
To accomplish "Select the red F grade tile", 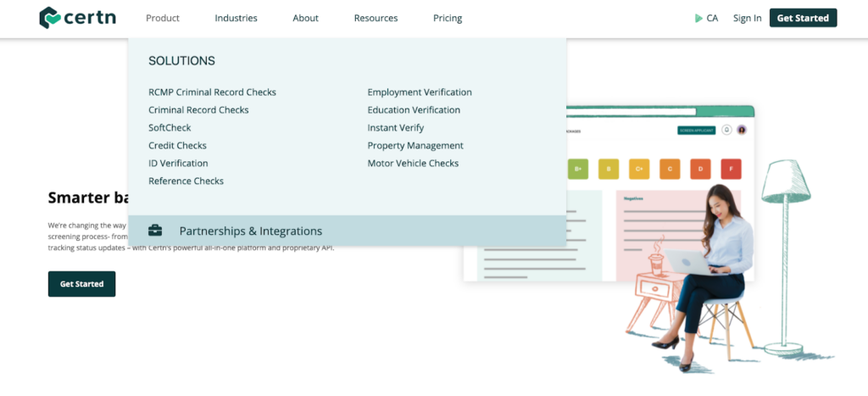I will (x=731, y=169).
